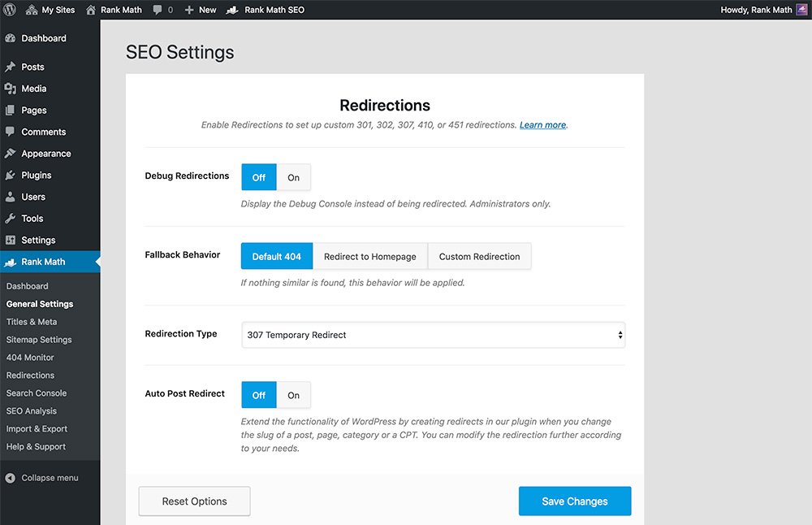Turn on Debug Redirections
Screen dimensions: 812x525
coord(293,176)
